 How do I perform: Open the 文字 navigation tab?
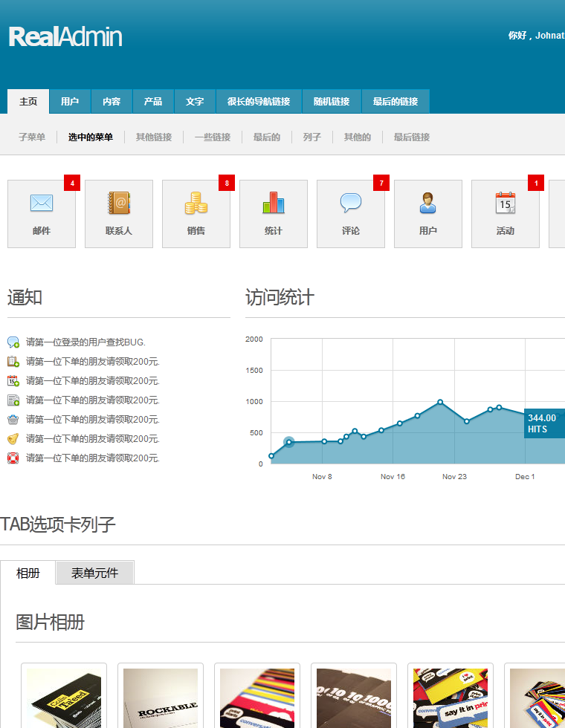195,101
